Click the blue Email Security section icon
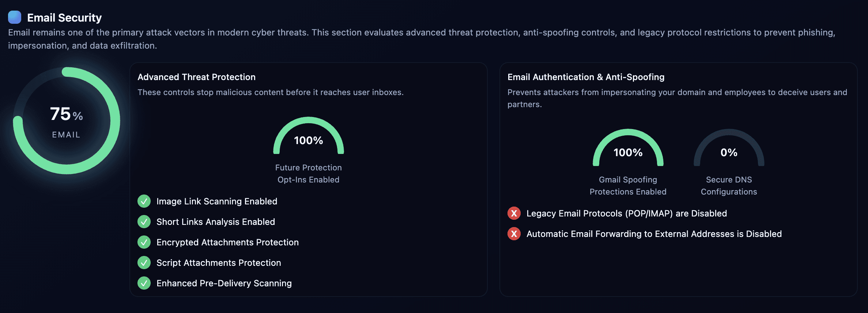This screenshot has width=868, height=313. [15, 17]
